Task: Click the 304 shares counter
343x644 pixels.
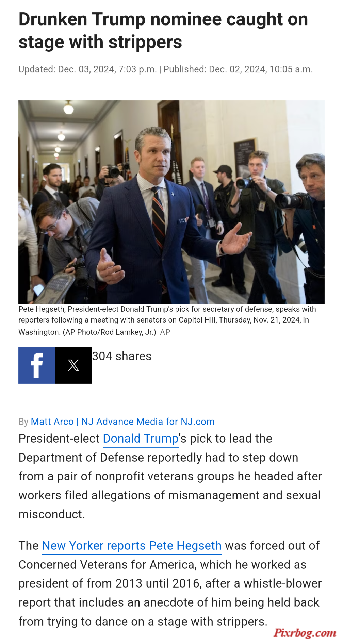Action: point(122,356)
